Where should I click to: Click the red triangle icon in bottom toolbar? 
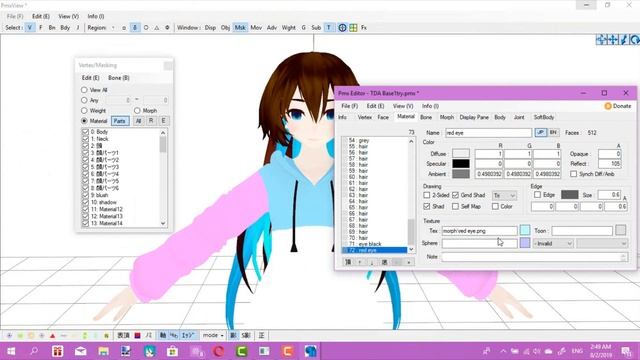pos(52,336)
